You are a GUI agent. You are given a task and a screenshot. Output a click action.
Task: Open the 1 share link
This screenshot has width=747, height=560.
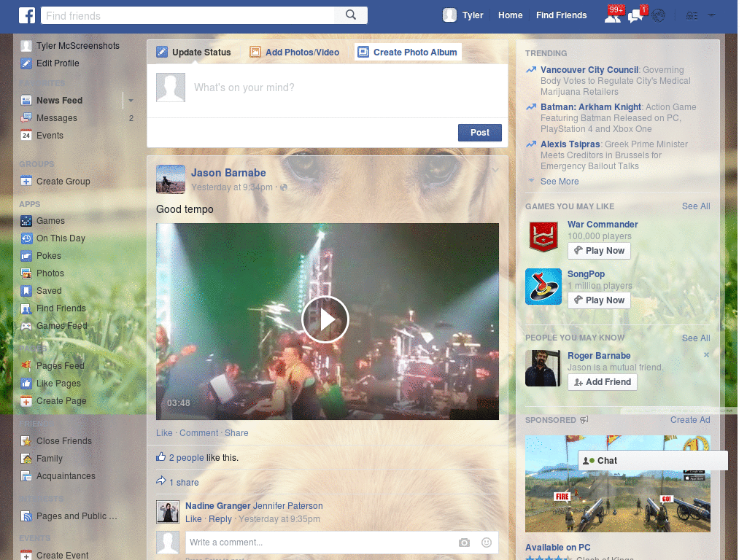tap(184, 483)
